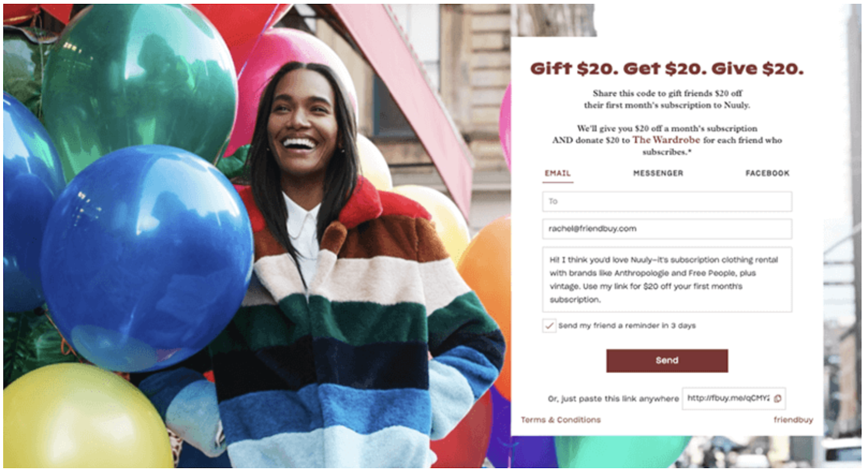Select the FACEBOOK sharing tab

click(767, 173)
